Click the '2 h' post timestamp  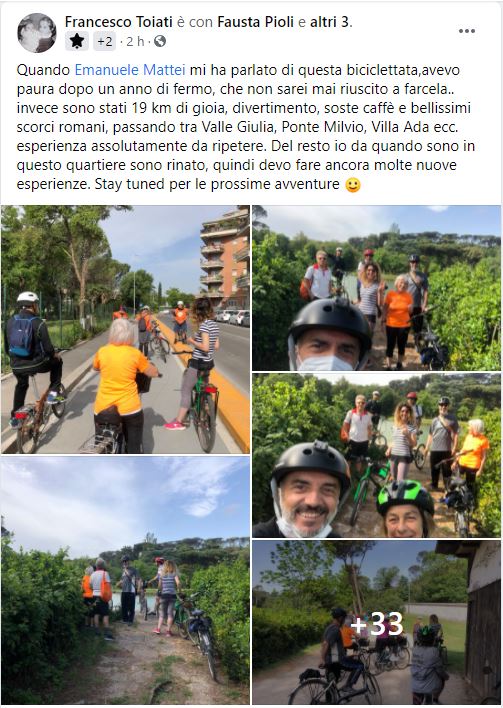tap(135, 42)
